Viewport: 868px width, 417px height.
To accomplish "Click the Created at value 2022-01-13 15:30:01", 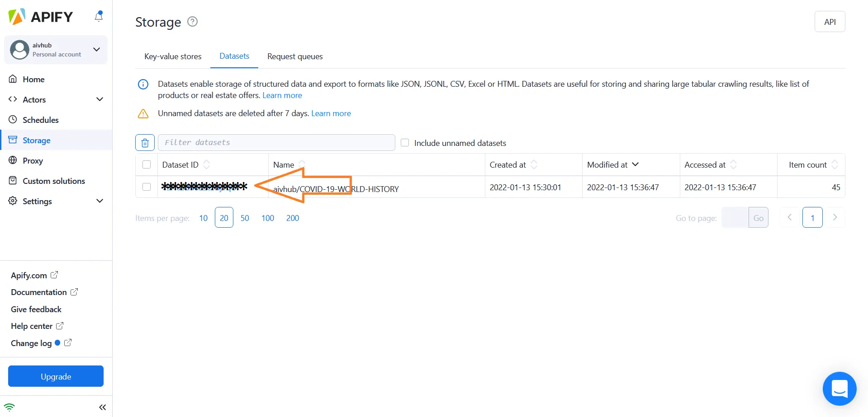I will (x=525, y=187).
